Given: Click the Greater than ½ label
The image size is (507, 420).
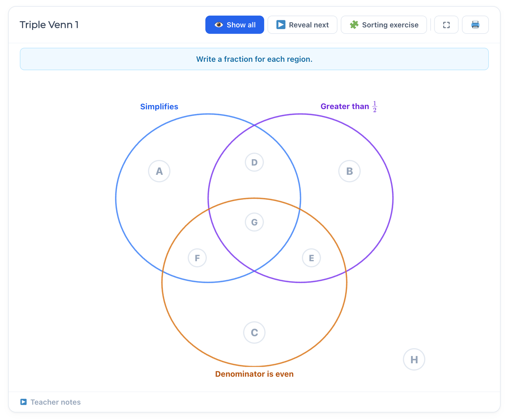Looking at the screenshot, I should (x=349, y=106).
